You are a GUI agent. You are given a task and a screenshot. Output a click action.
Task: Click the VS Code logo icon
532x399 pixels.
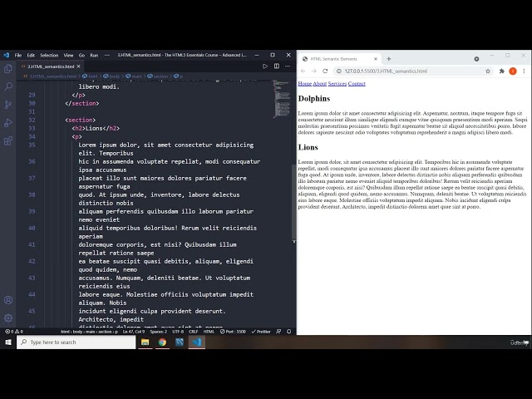click(x=6, y=55)
